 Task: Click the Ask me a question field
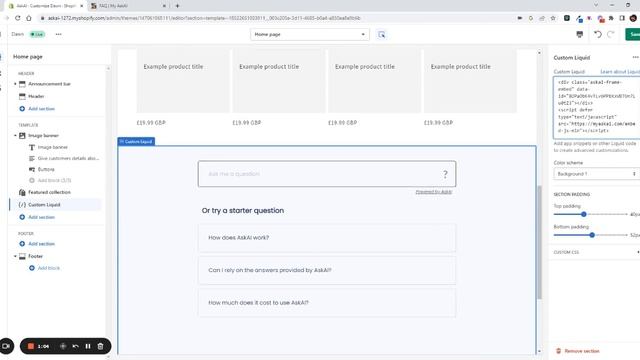tap(327, 174)
